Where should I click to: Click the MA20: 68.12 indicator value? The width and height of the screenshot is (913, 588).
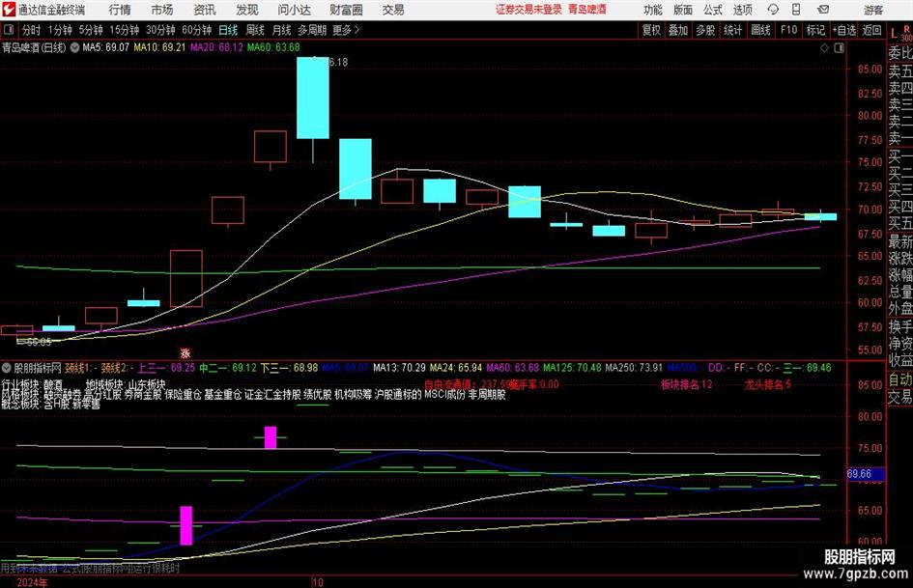[216, 47]
